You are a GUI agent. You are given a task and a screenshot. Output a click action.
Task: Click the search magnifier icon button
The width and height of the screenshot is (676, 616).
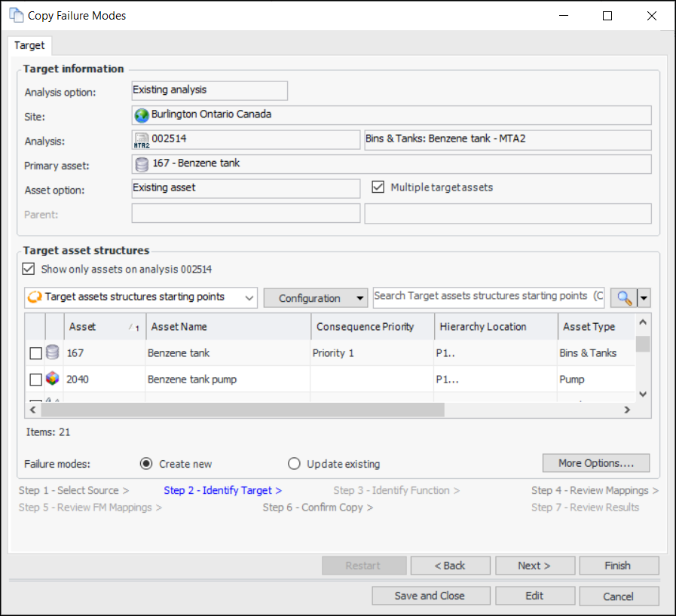pyautogui.click(x=623, y=298)
